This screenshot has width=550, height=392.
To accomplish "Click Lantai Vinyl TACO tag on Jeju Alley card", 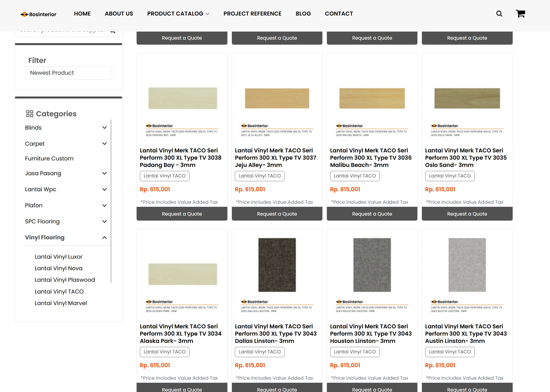I will pos(260,176).
